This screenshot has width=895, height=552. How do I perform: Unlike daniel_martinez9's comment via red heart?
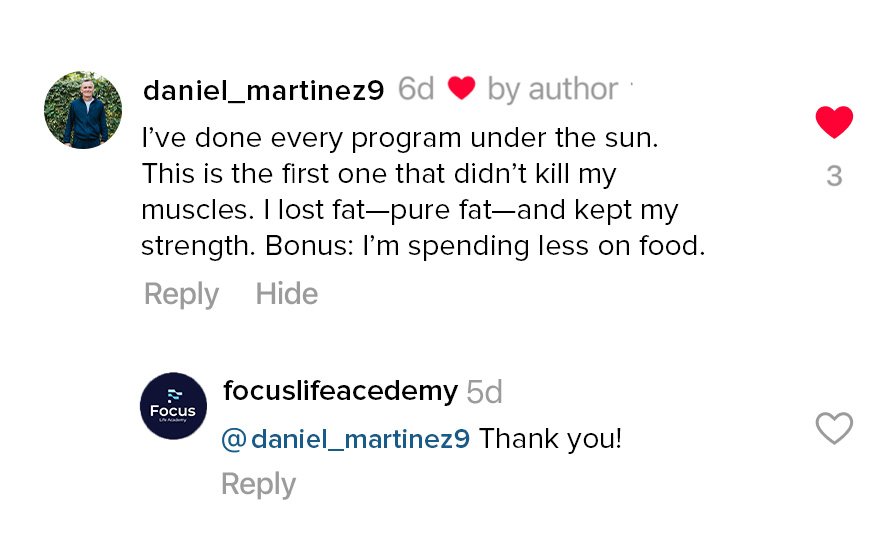click(834, 122)
